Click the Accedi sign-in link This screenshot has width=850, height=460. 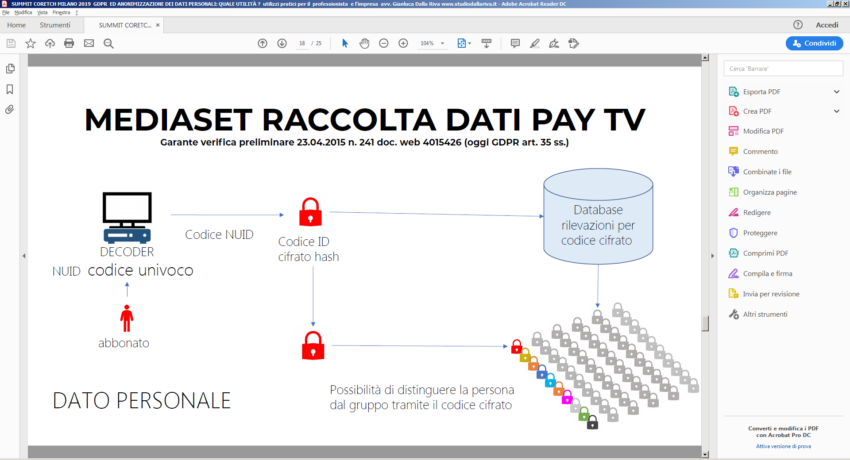tap(827, 25)
